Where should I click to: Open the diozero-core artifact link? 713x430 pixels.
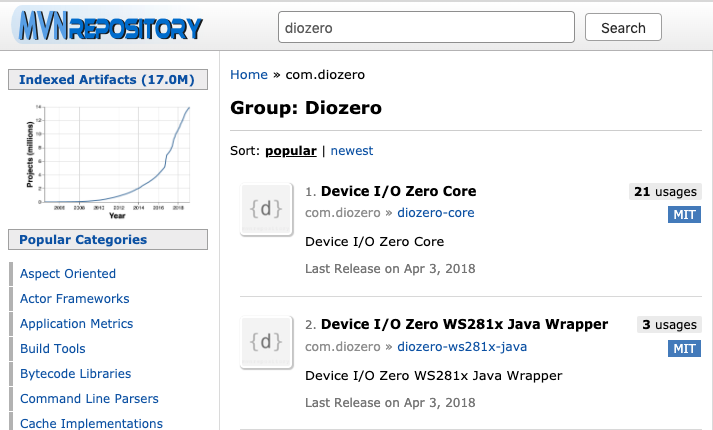pos(436,213)
